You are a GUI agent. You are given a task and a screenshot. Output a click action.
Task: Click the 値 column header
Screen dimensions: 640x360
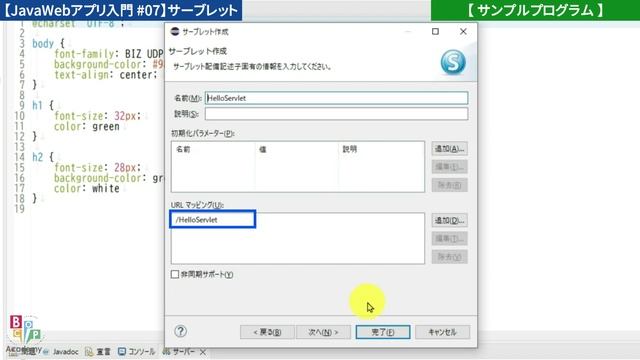(x=263, y=149)
